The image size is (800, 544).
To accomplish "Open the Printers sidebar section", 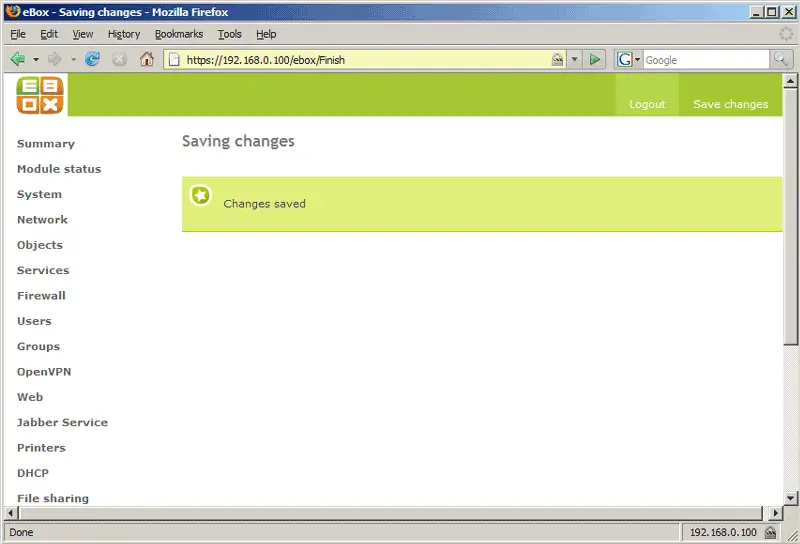I will [41, 448].
